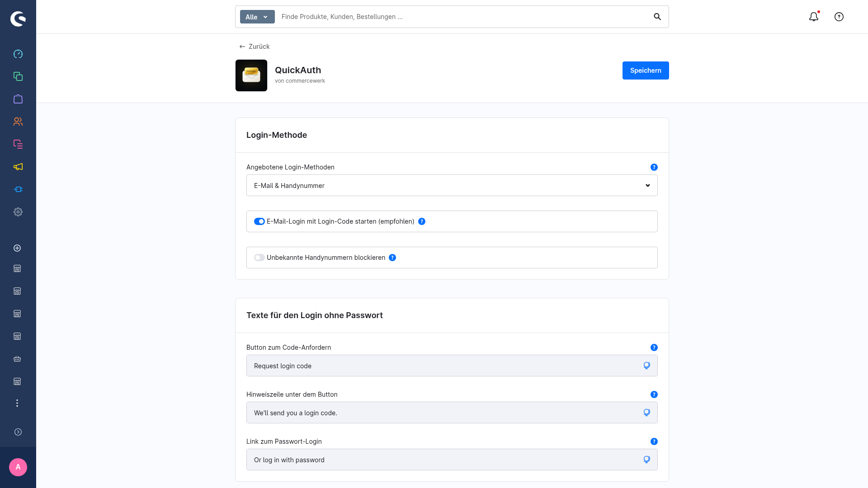Expand the sidebar with arrow icon
Viewport: 868px width, 488px height.
pyautogui.click(x=18, y=432)
